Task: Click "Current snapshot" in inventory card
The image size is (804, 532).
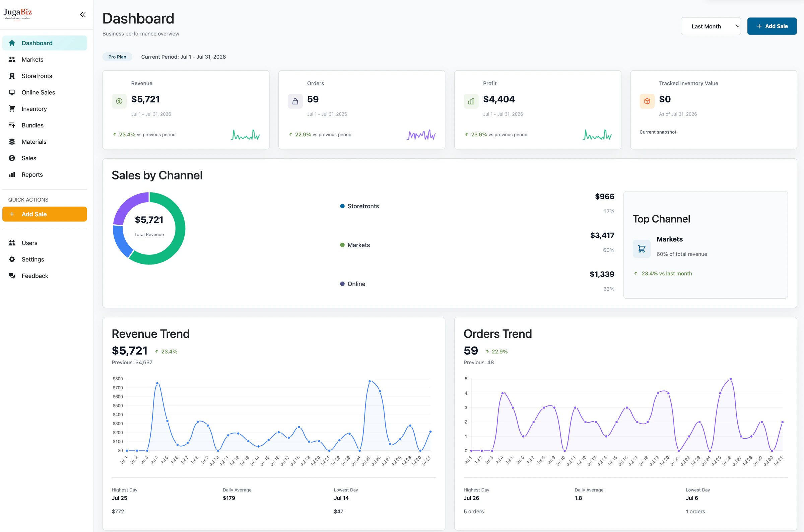Action: coord(658,132)
